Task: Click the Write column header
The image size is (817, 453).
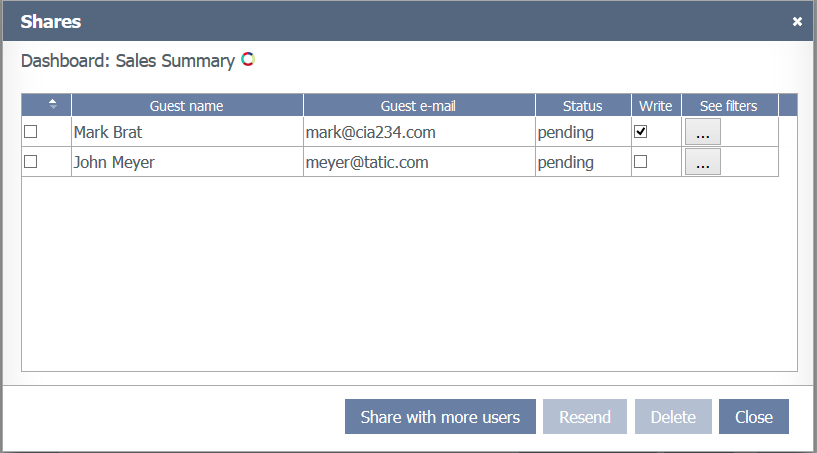Action: (656, 106)
